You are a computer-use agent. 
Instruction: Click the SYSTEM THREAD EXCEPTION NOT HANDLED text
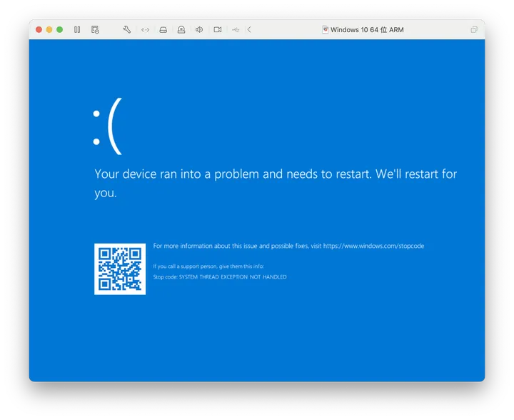(233, 277)
